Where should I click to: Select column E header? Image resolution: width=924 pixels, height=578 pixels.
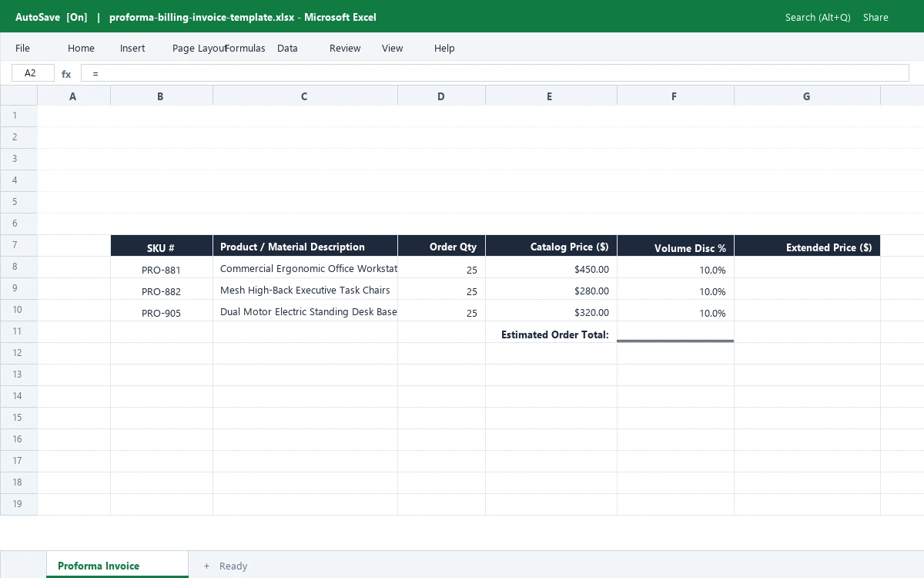pyautogui.click(x=551, y=96)
